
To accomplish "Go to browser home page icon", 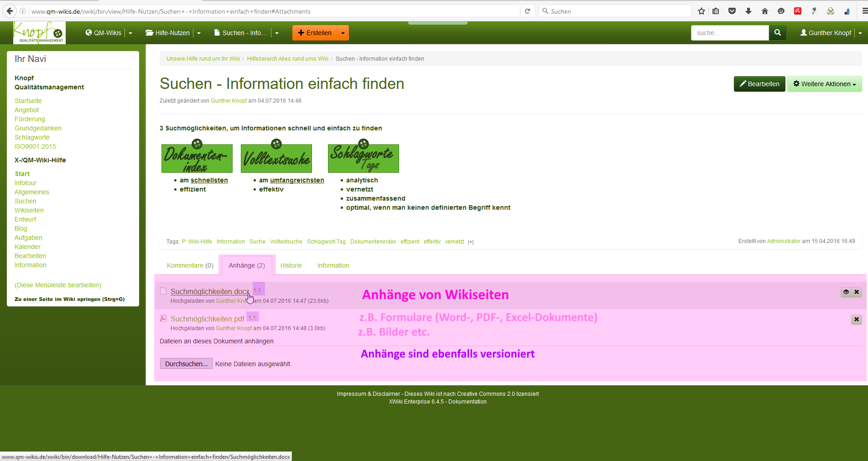I will pyautogui.click(x=765, y=11).
